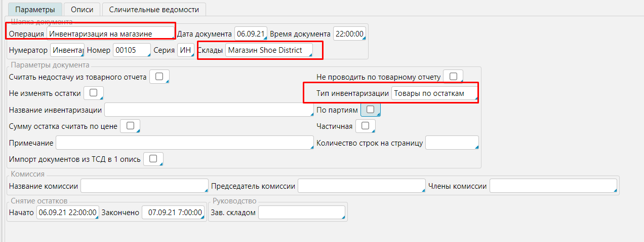The height and width of the screenshot is (242, 644).
Task: Click the Дата документа field
Action: [x=251, y=34]
